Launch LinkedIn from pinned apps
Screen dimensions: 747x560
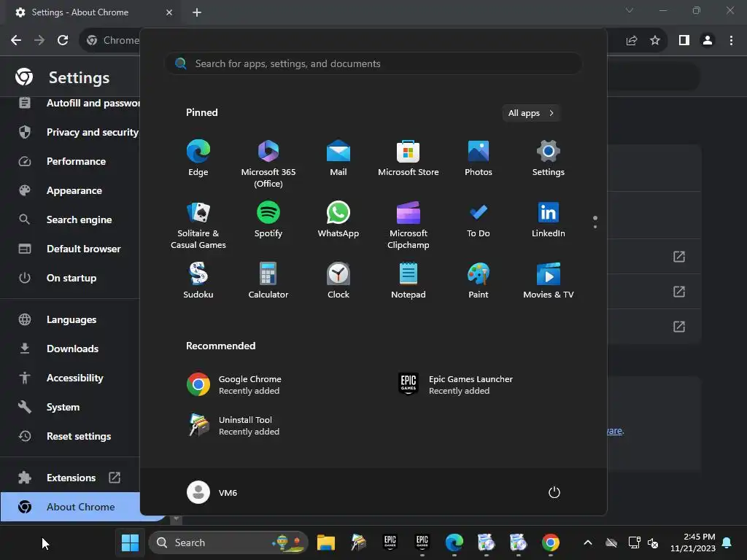click(549, 219)
